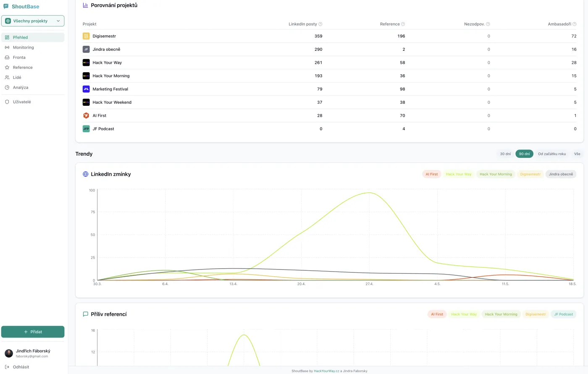Toggle AI First in Příliv referencí

click(437, 314)
